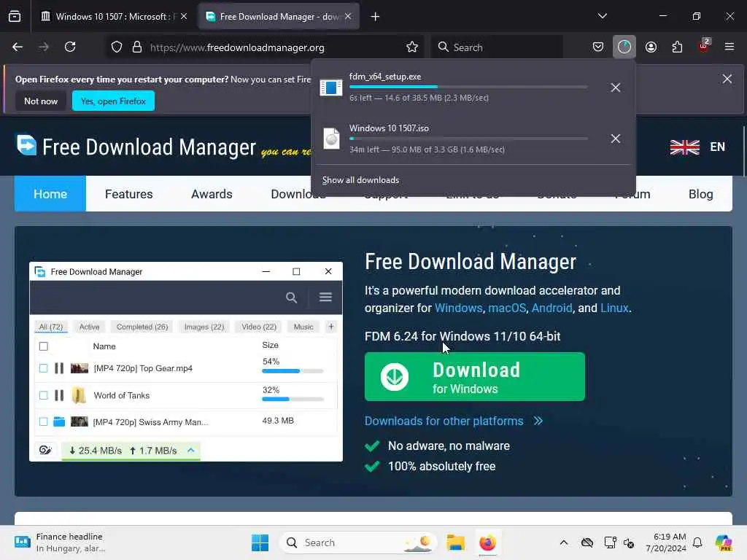Check the World of Tanks checkbox
747x560 pixels.
pos(43,395)
